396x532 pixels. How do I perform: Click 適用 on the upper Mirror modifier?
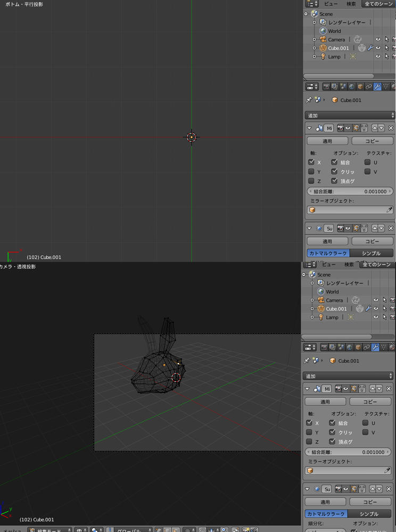[x=327, y=141]
